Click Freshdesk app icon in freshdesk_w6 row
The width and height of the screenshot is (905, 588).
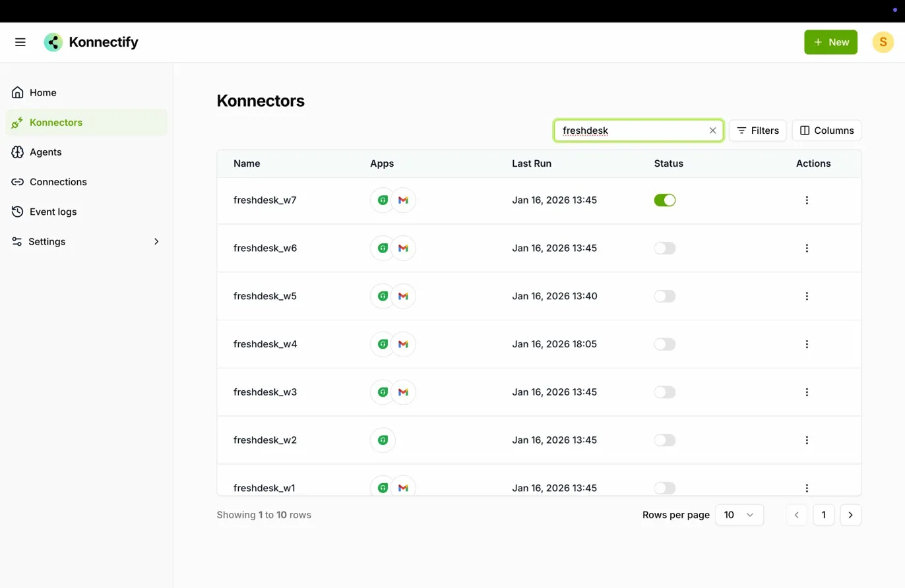pos(383,249)
